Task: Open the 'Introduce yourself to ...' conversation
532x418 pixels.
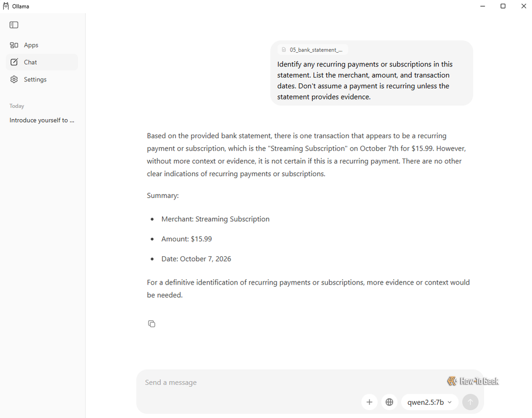Action: pyautogui.click(x=42, y=120)
